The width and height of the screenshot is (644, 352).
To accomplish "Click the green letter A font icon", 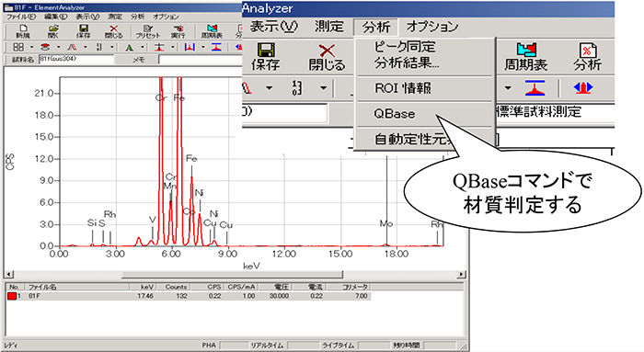I will [130, 48].
